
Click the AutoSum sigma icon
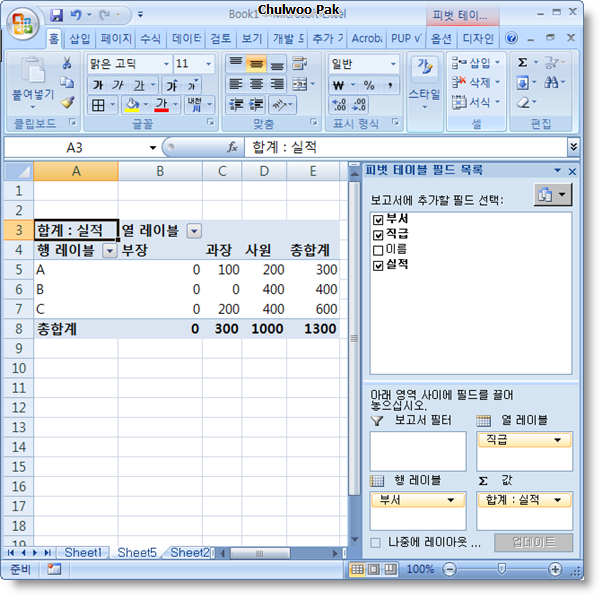point(522,62)
